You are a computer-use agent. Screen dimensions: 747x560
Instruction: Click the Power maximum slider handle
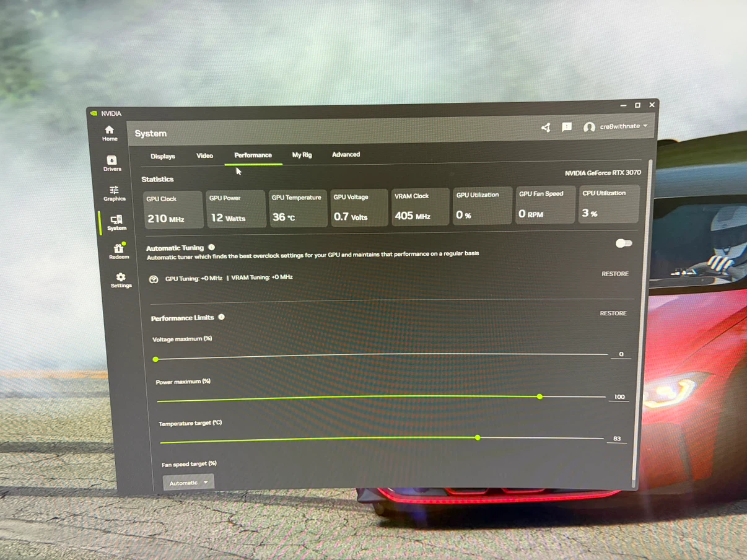point(539,396)
